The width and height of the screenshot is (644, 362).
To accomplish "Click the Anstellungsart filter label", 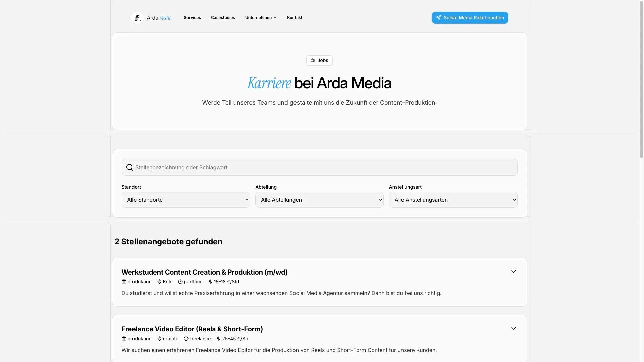I will (405, 187).
